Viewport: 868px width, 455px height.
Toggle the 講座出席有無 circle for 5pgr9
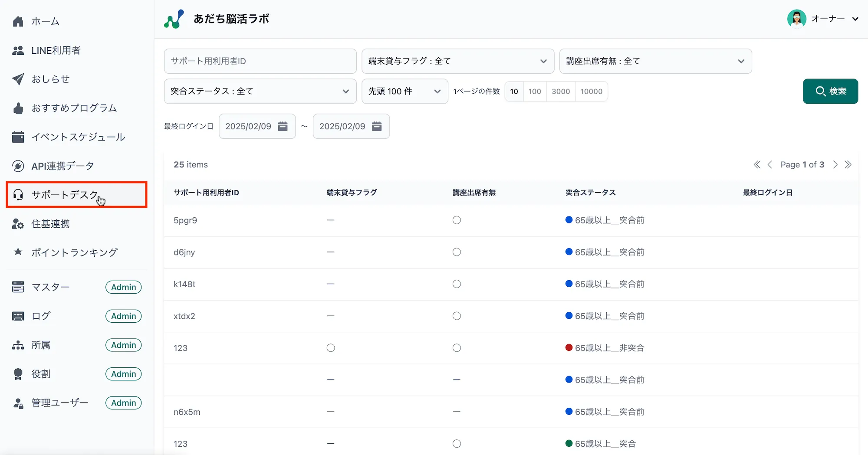coord(457,220)
